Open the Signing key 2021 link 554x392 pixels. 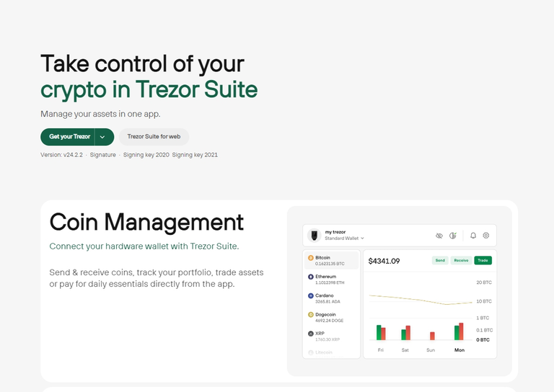click(195, 155)
